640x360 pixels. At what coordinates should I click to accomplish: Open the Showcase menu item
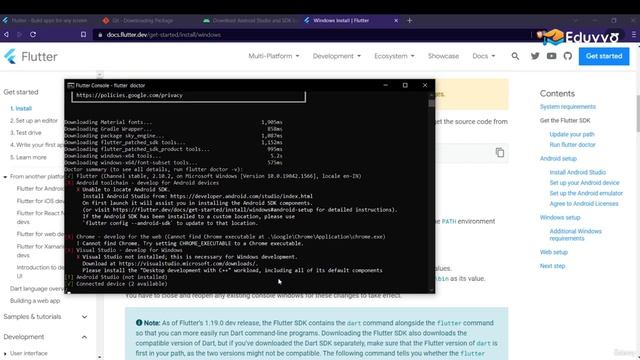[443, 56]
